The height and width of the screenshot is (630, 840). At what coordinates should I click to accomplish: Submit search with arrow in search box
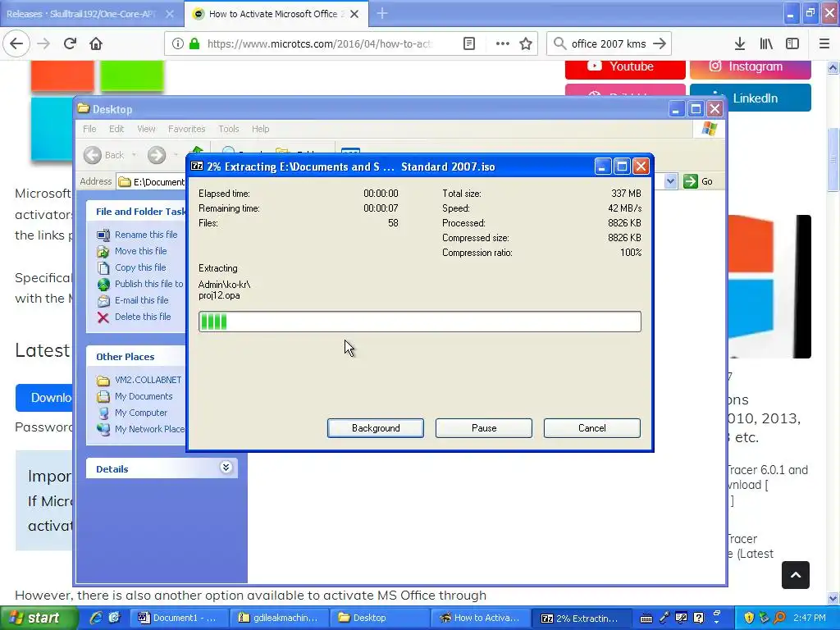(x=660, y=43)
